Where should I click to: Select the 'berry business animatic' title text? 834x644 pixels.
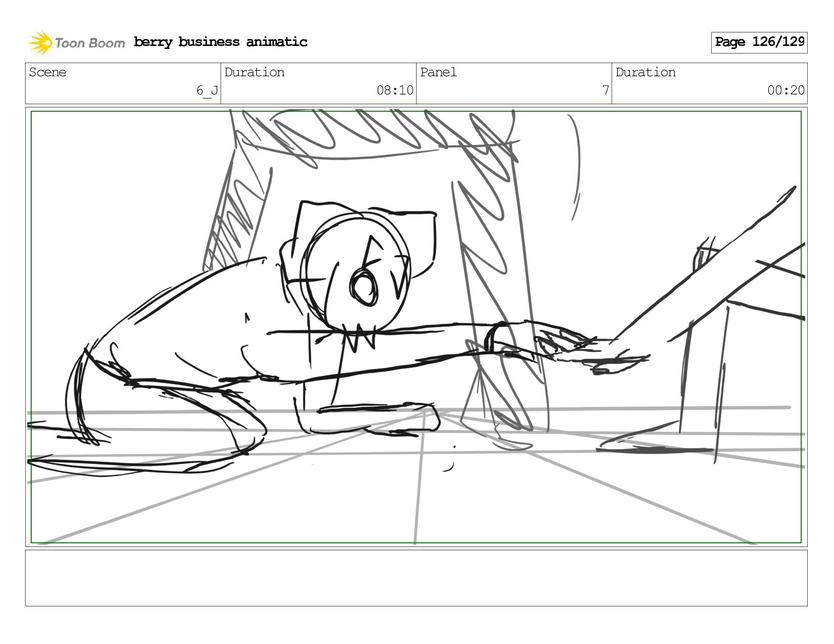point(220,42)
